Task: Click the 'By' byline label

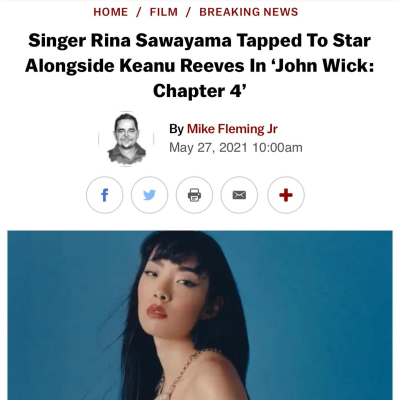Action: pos(176,129)
